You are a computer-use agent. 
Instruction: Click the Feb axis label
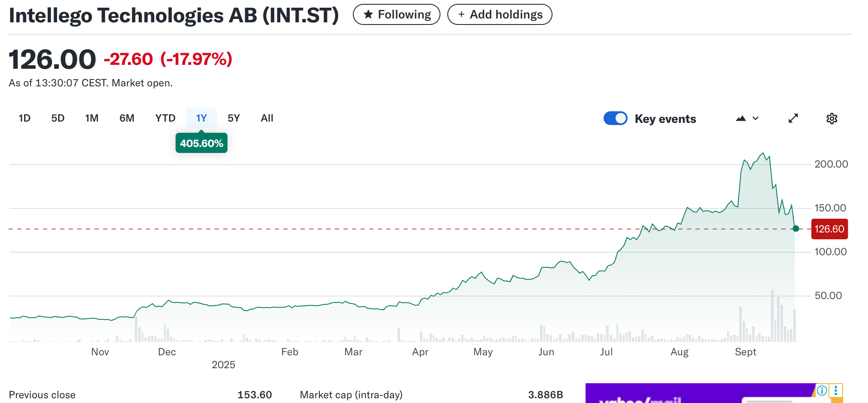click(289, 352)
